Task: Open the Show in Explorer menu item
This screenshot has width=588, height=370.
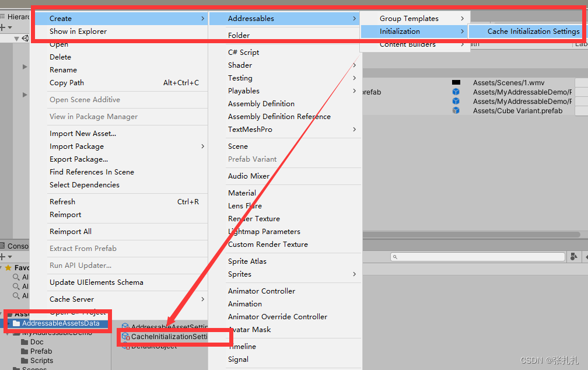Action: (79, 31)
